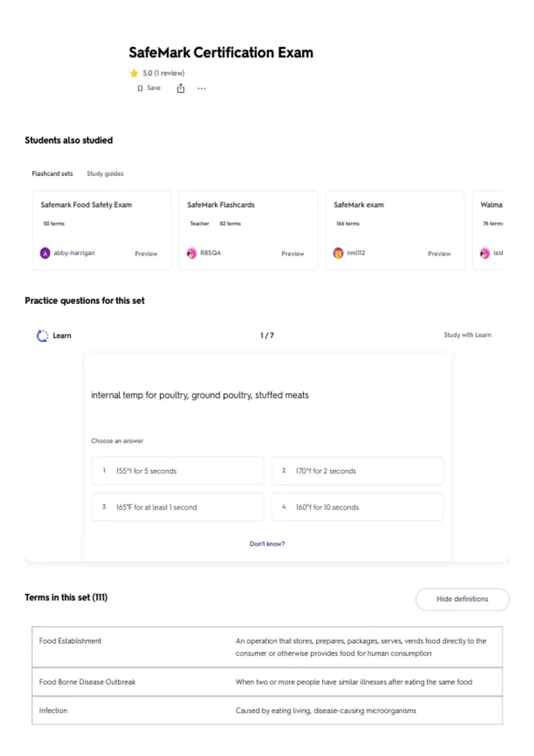Toggle the Hide definitions button
Viewport: 534px width, 756px height.
462,599
